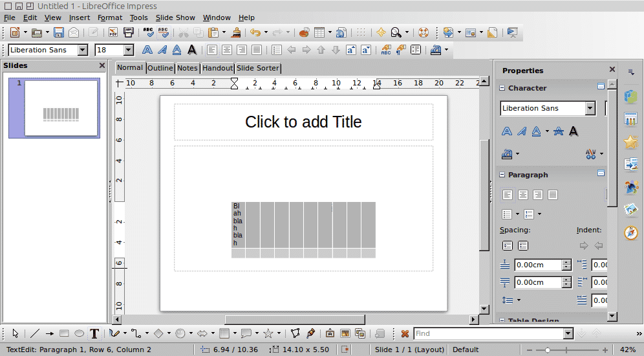Open character spacing dropdown in Properties
644x356 pixels.
(x=601, y=154)
